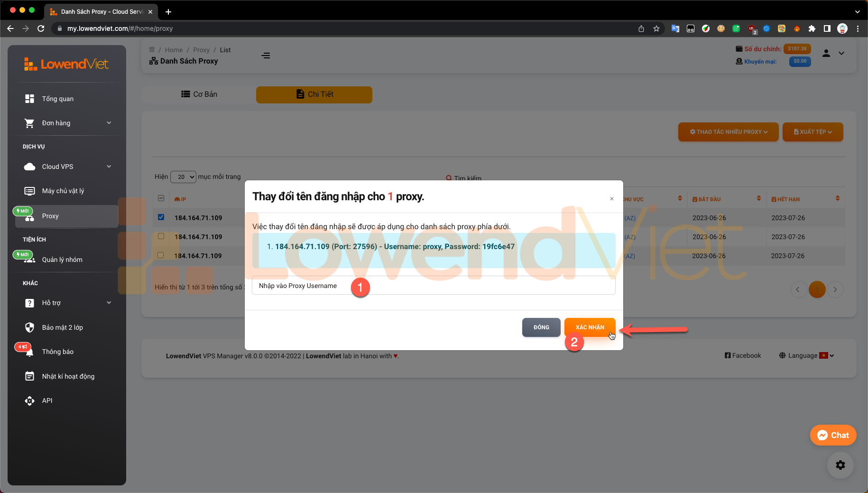The width and height of the screenshot is (868, 493).
Task: Open Nhật kí hoạt động in sidebar
Action: pyautogui.click(x=68, y=376)
